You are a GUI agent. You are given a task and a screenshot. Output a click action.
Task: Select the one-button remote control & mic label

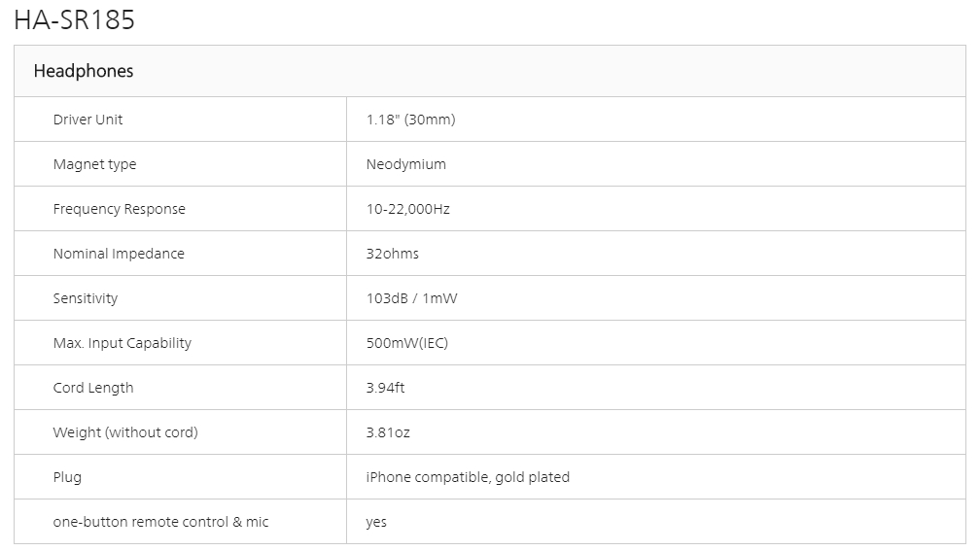160,522
